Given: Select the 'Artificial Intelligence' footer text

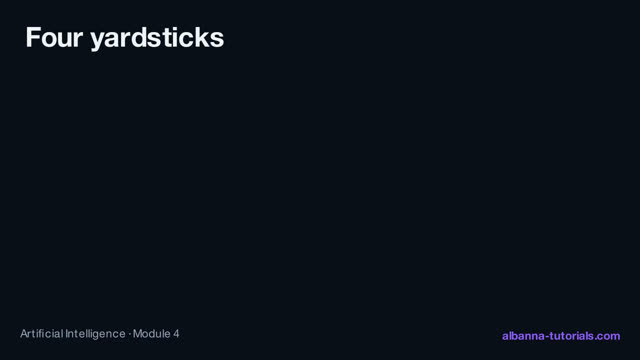Looking at the screenshot, I should click(73, 334).
